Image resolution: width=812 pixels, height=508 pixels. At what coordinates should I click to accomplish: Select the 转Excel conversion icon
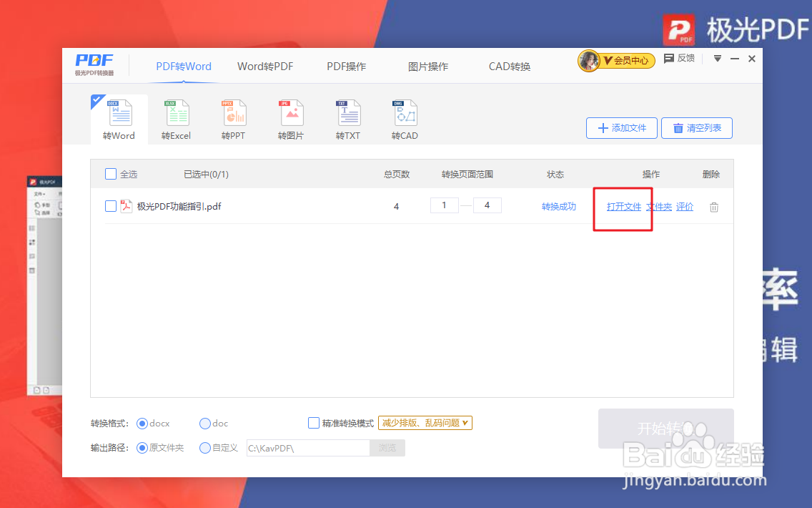[x=176, y=119]
